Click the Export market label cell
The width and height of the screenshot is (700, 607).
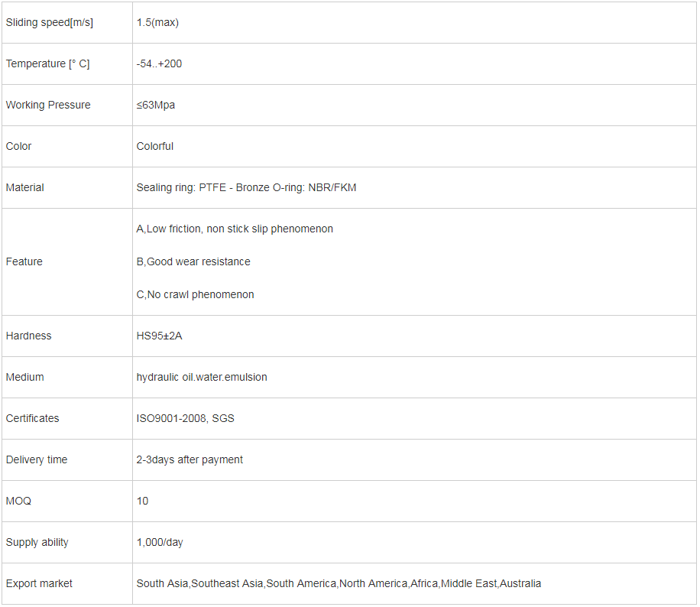[x=67, y=584]
